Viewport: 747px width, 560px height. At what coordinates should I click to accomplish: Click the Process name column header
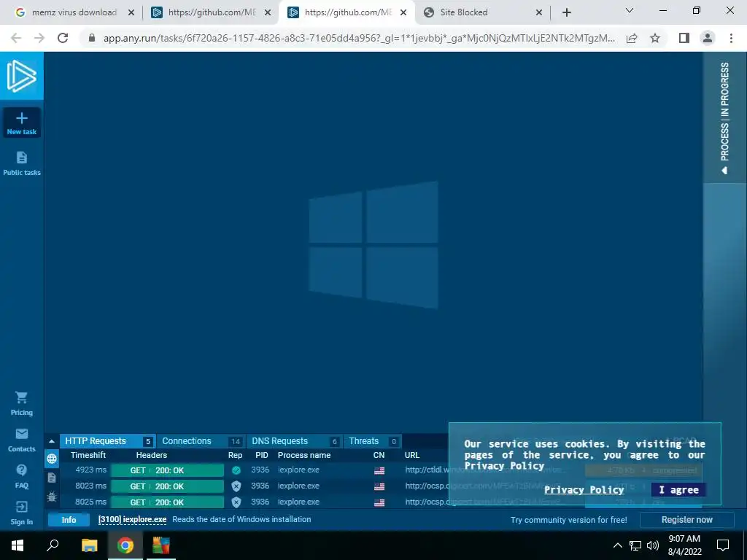click(304, 455)
